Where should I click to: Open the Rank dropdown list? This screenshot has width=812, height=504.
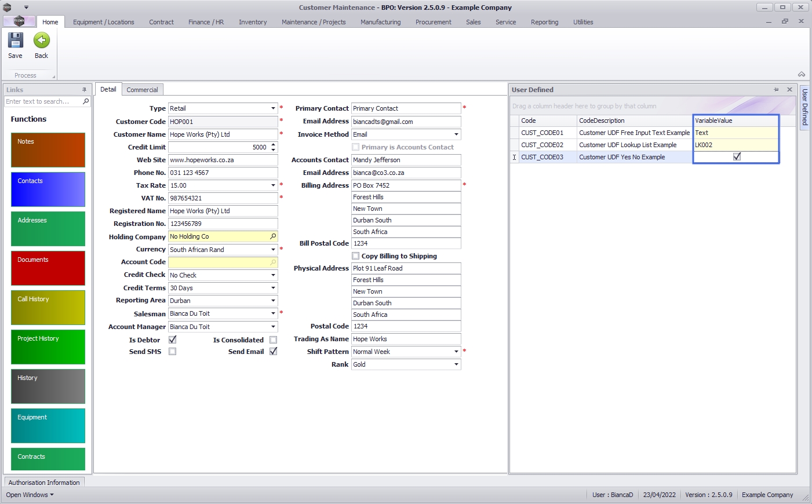coord(456,364)
